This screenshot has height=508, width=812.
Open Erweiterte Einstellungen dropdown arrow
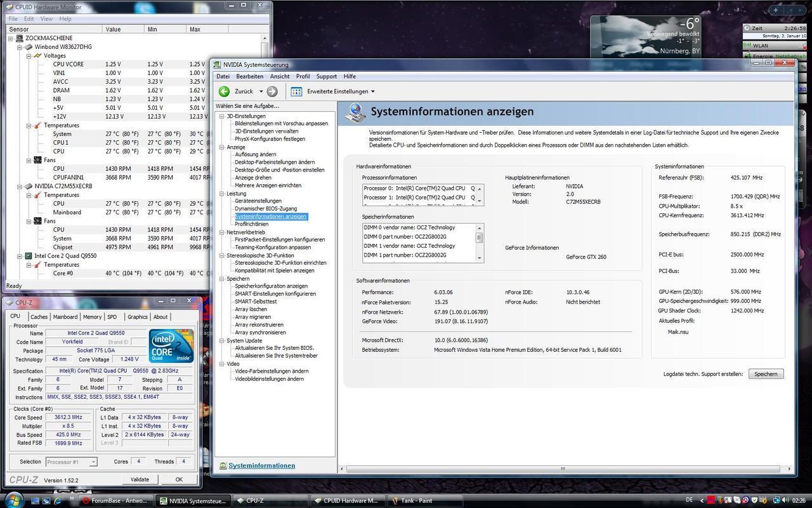[x=373, y=91]
